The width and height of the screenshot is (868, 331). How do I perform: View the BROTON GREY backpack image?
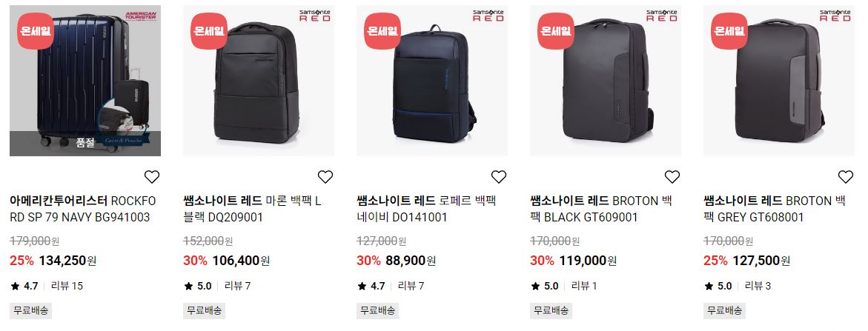click(x=779, y=81)
